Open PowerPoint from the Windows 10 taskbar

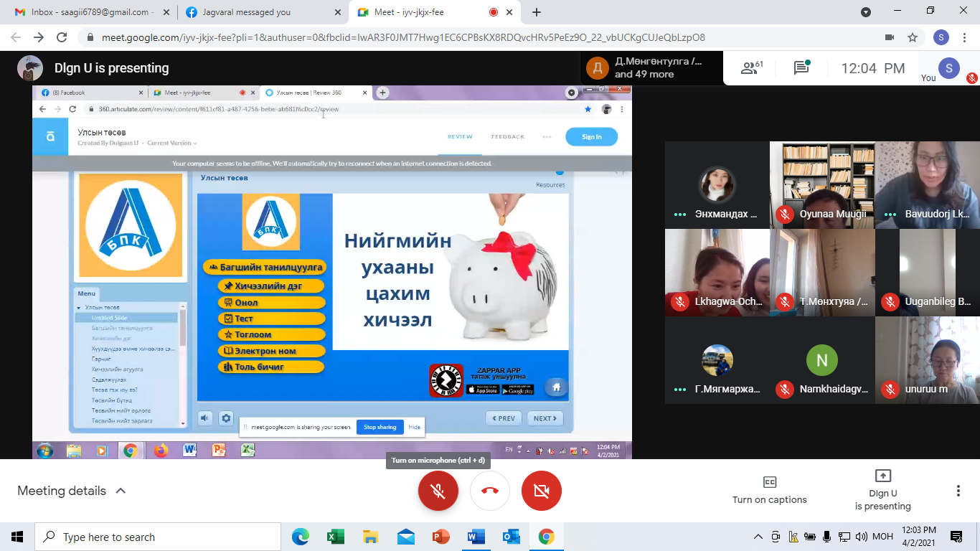point(440,537)
